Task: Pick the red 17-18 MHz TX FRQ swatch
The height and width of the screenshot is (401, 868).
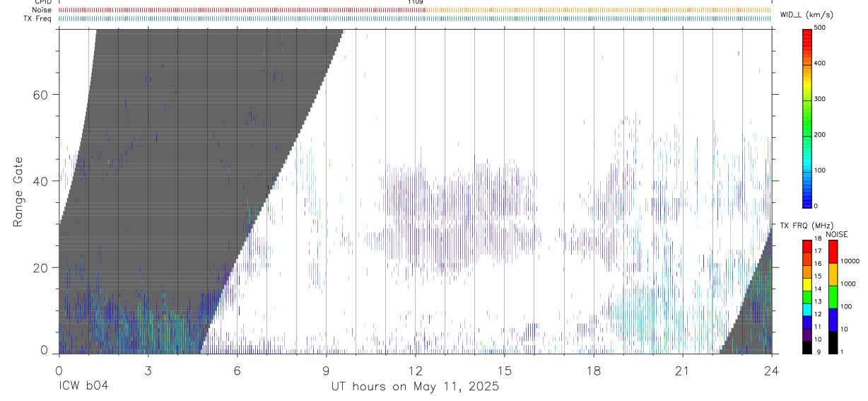Action: click(807, 246)
